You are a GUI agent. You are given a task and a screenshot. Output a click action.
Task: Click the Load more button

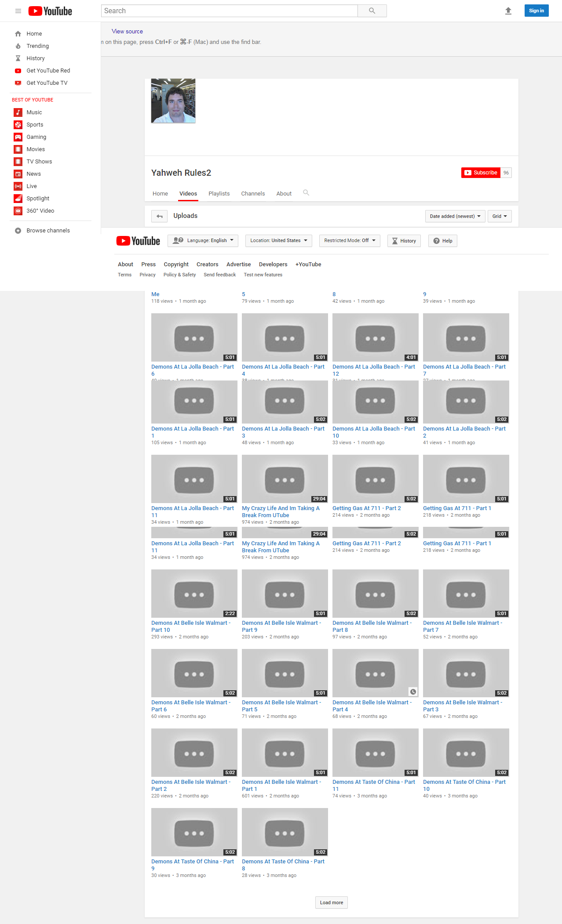332,902
